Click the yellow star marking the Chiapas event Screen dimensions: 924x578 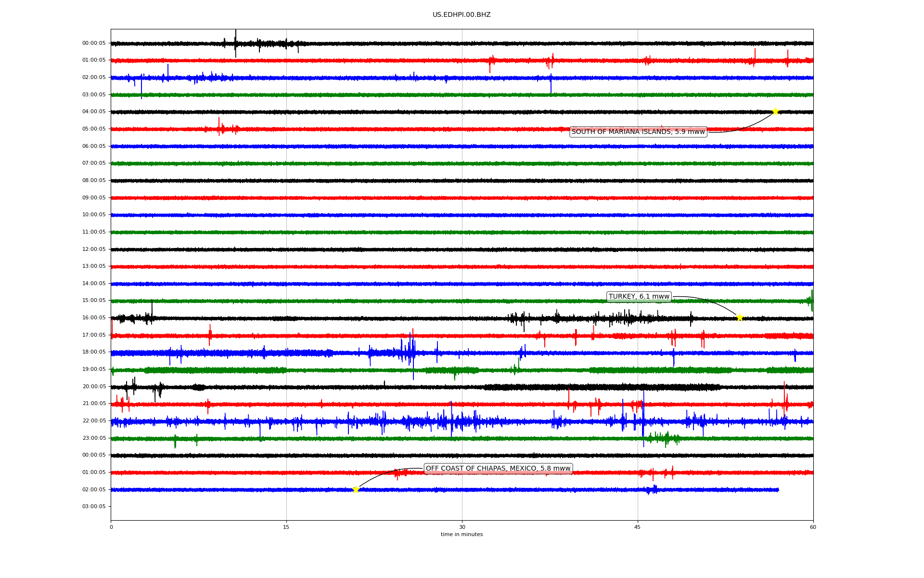[356, 490]
